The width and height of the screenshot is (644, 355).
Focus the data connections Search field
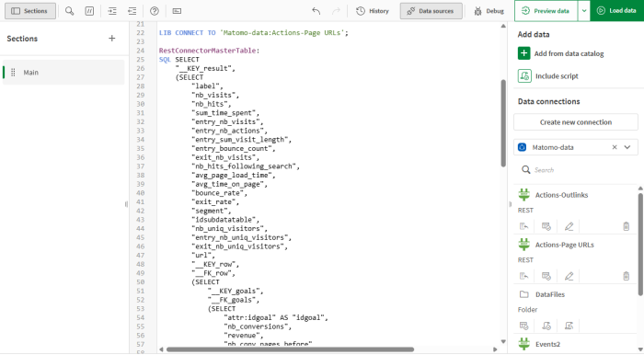[575, 170]
